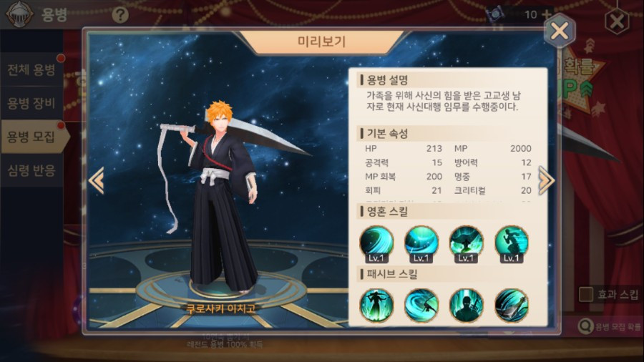
Task: Tap the fourth 영혼 스킬 running figure icon
Action: 512,244
